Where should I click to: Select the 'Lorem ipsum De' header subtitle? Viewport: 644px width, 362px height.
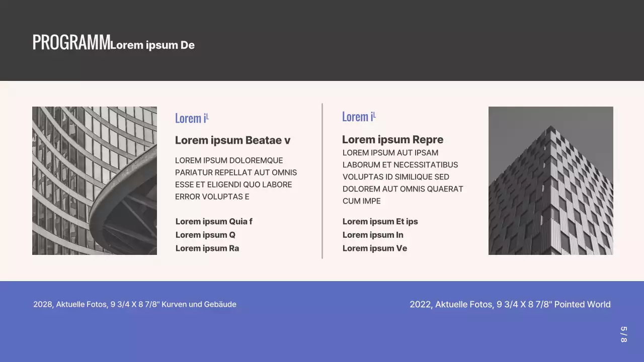152,45
